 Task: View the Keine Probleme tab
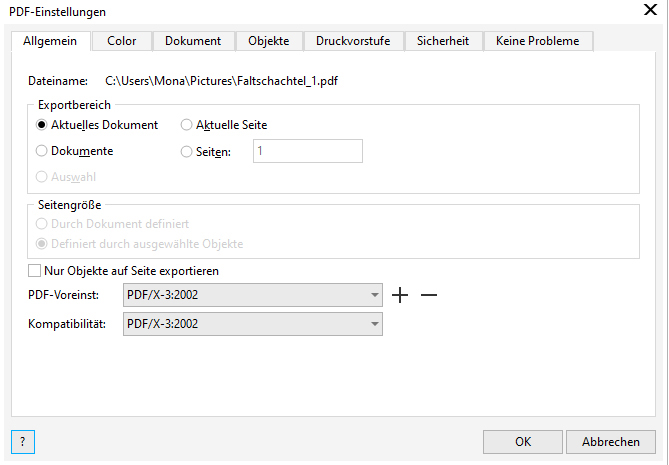(538, 41)
